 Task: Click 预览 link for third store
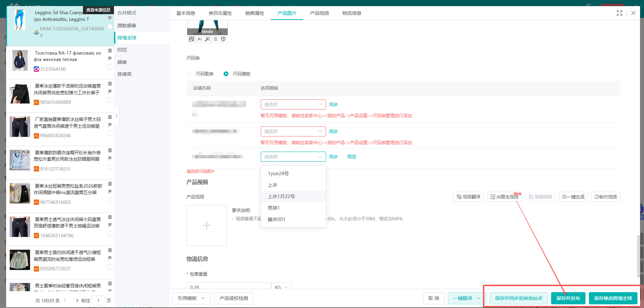(352, 156)
